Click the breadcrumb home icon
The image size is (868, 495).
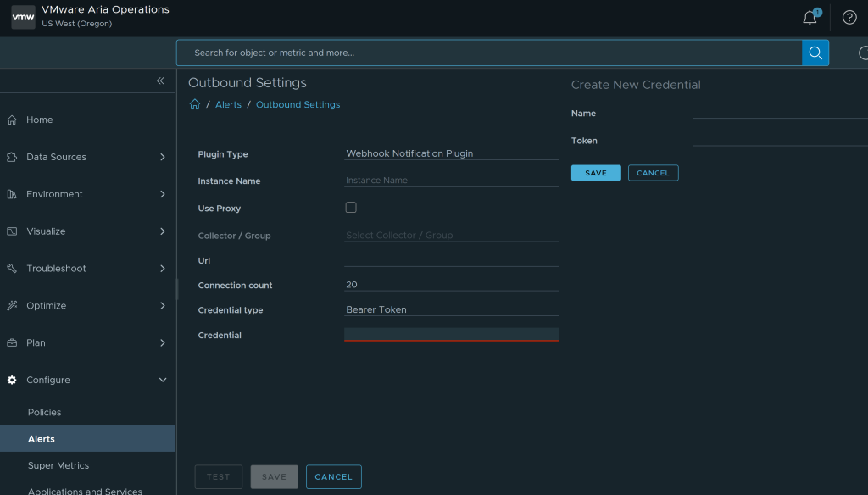(x=194, y=104)
